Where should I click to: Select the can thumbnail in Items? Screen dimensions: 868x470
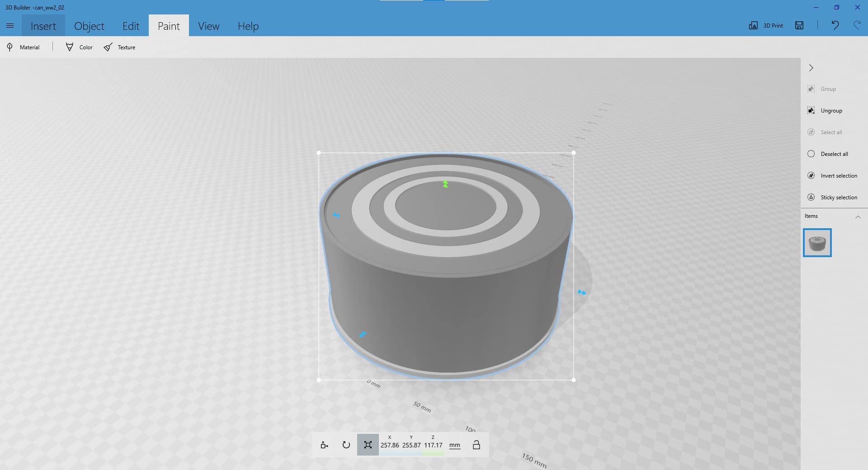(x=817, y=243)
